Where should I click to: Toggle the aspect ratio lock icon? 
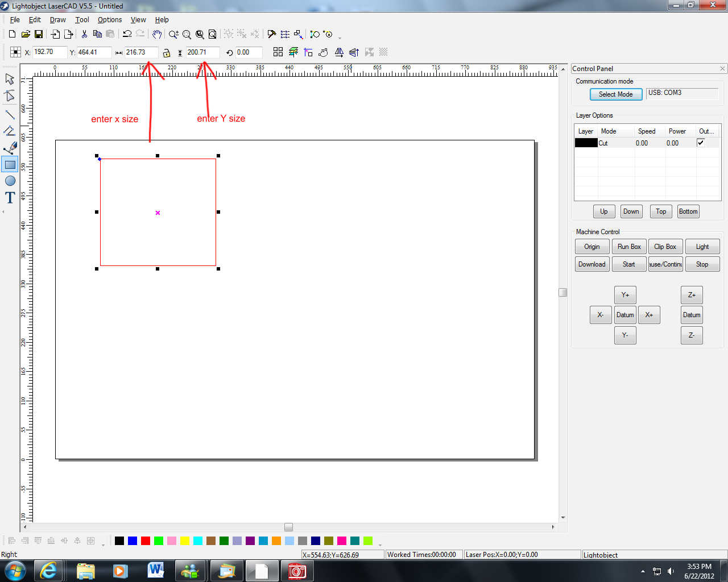coord(166,53)
